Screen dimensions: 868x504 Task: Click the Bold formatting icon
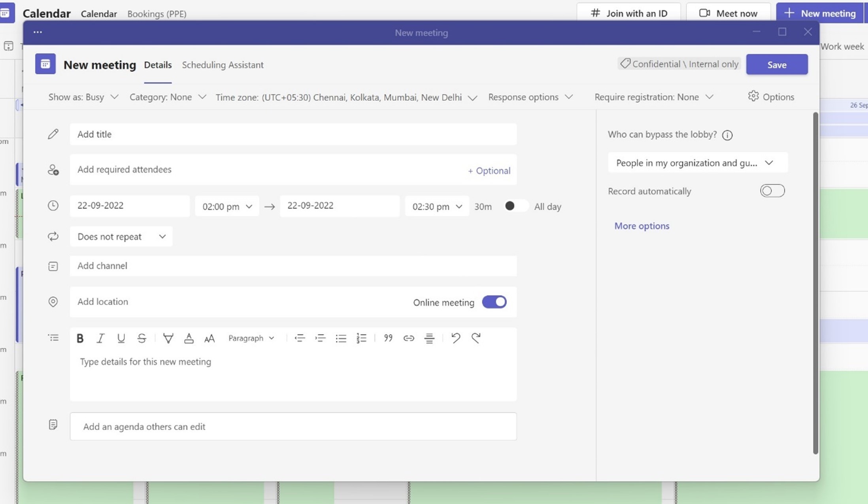coord(80,338)
